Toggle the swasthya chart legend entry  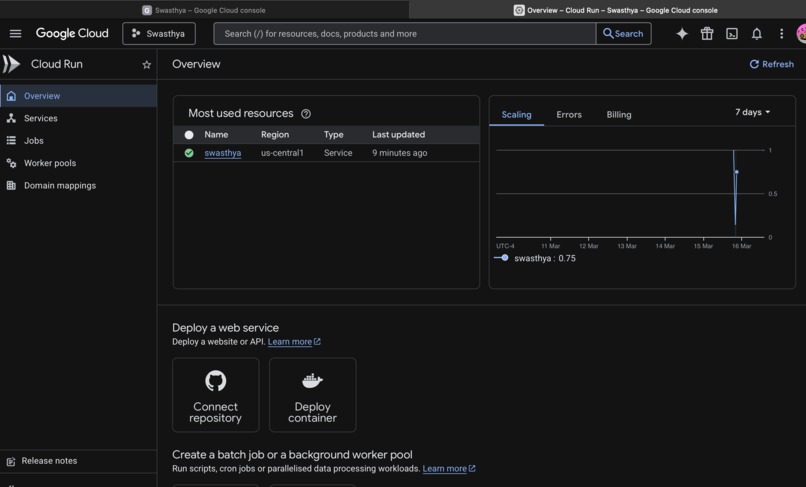click(535, 258)
